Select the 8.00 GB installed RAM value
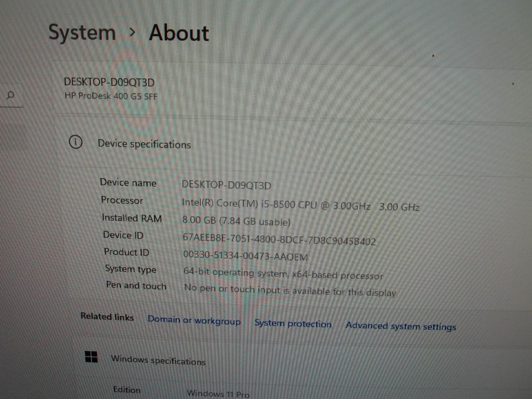 (x=236, y=221)
